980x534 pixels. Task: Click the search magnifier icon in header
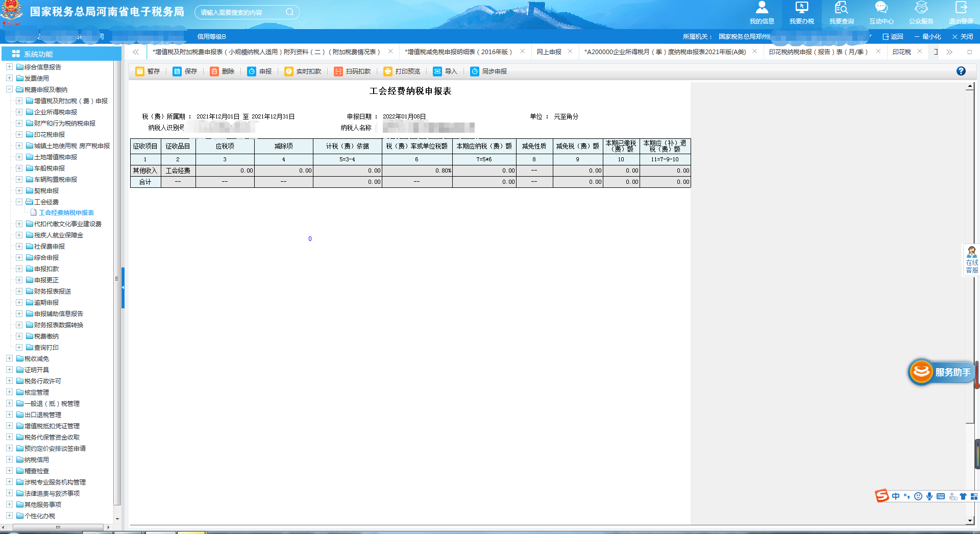pos(289,12)
